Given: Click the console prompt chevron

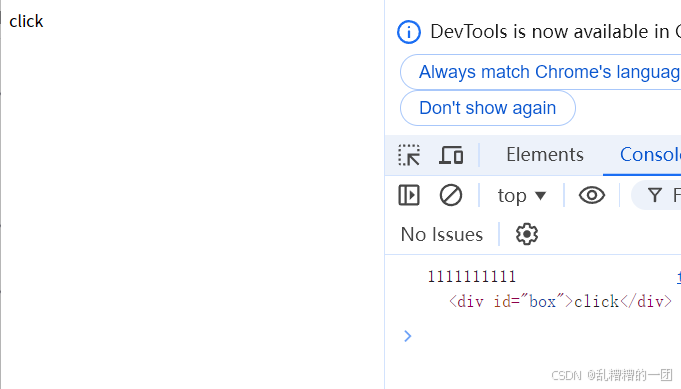Looking at the screenshot, I should [x=407, y=336].
